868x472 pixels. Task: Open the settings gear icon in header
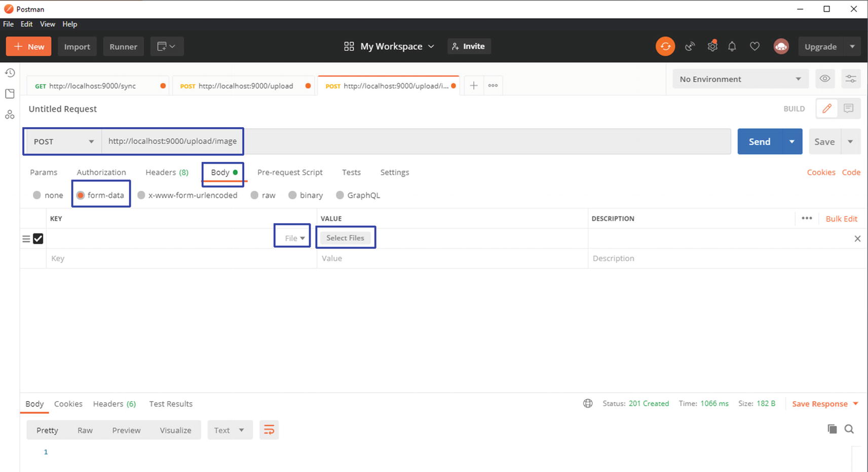(712, 47)
